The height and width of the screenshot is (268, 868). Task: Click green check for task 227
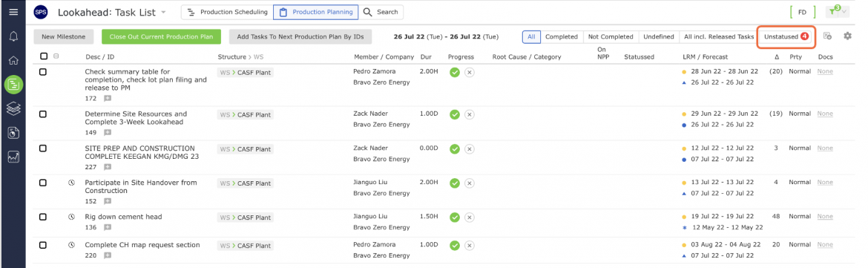click(455, 149)
